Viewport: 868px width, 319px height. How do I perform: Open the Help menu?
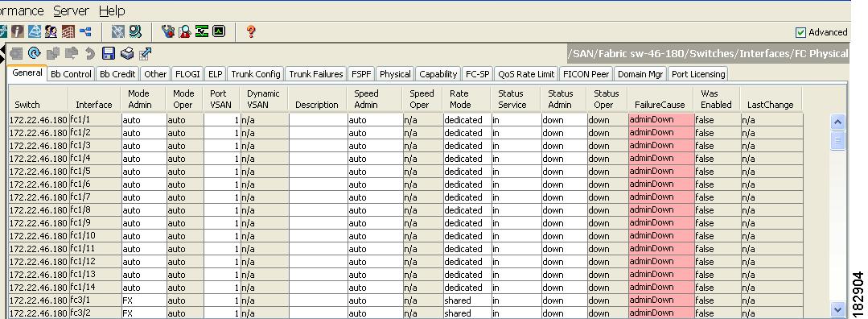tap(112, 10)
